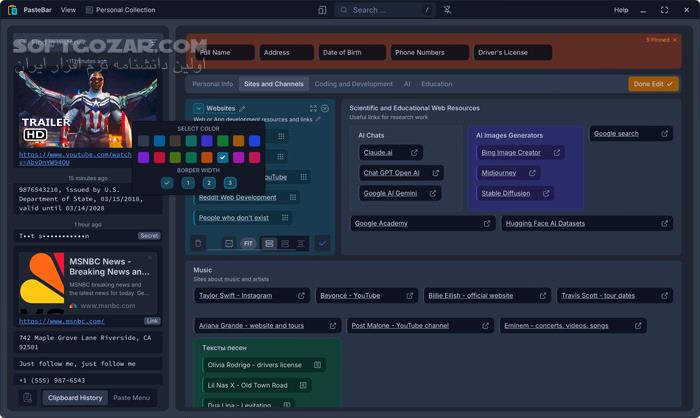700x418 pixels.
Task: Confirm Websites board changes with checkmark icon
Action: click(322, 243)
